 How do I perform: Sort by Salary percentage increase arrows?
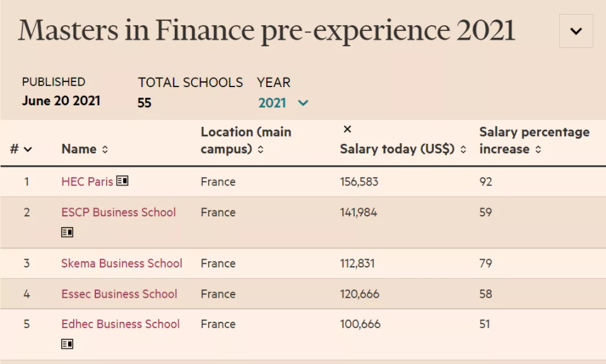tap(538, 150)
